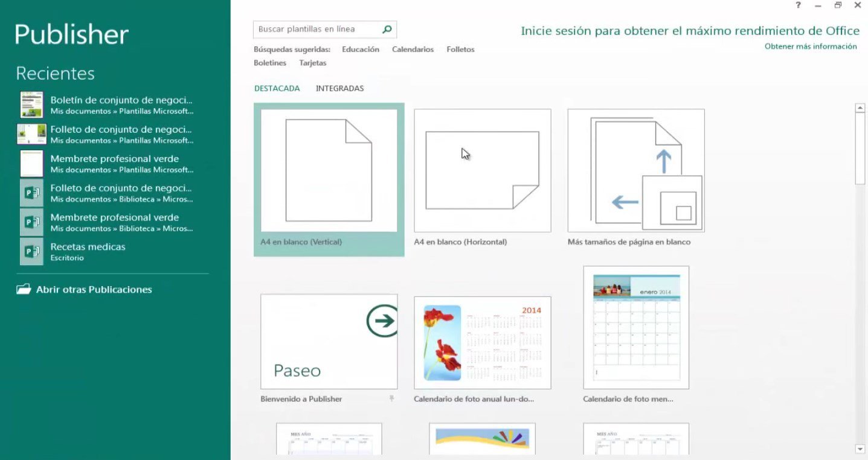Pin the Bienvenido a Publisher template
Viewport: 868px width, 460px height.
[x=391, y=399]
